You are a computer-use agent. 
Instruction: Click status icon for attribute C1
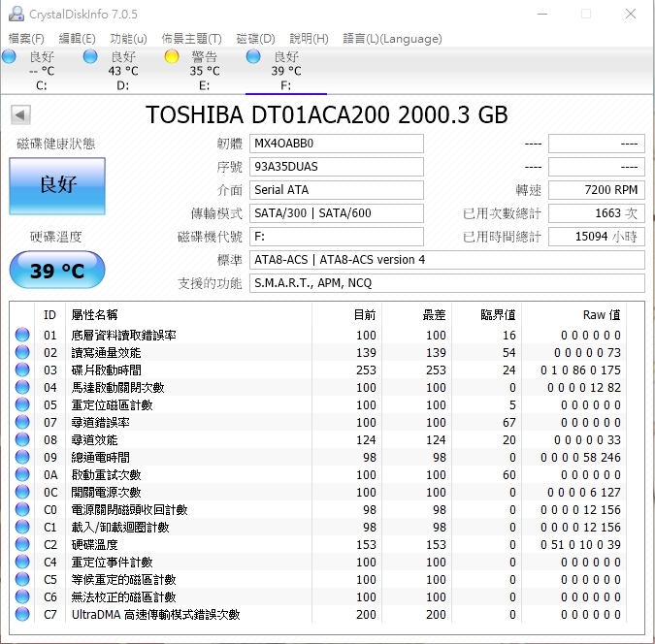[22, 527]
